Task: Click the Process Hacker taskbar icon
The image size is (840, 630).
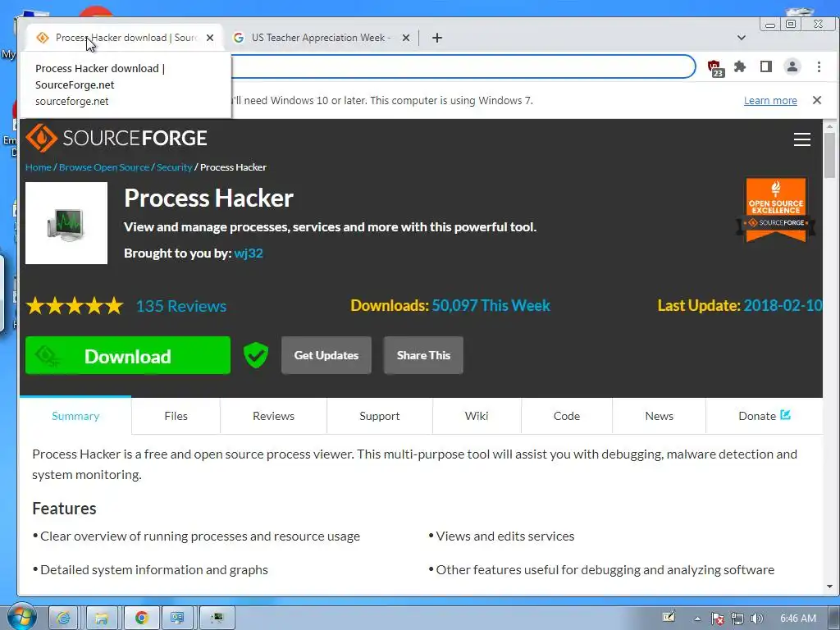Action: 217,619
